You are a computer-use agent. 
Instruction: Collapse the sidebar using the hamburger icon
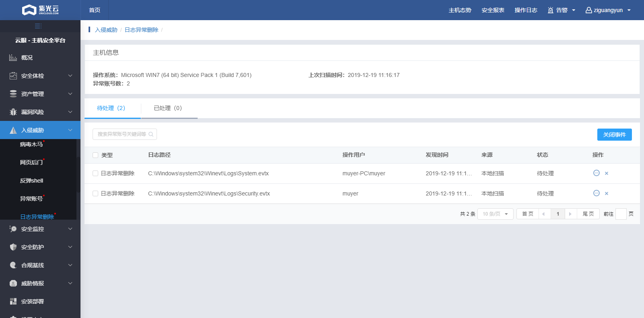[38, 26]
